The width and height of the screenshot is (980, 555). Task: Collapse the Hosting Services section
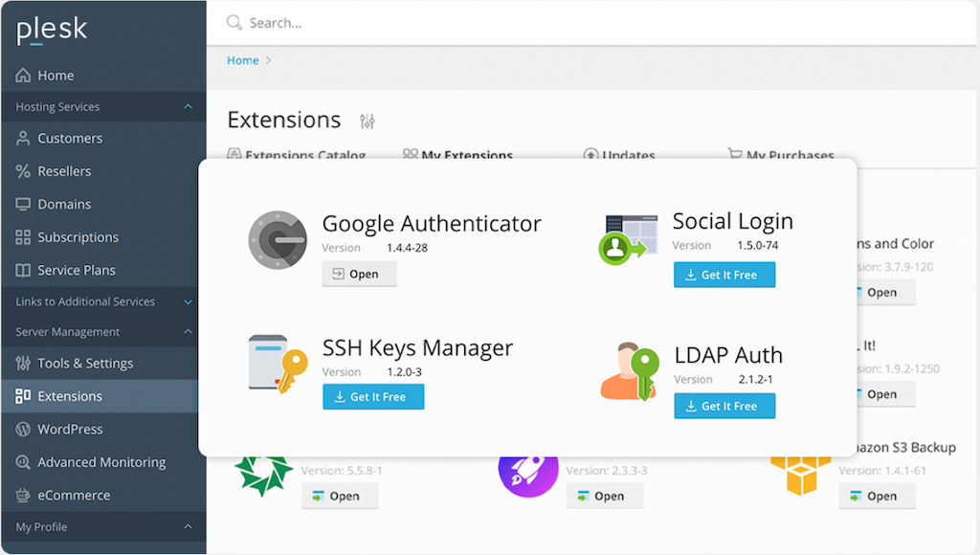pyautogui.click(x=189, y=106)
